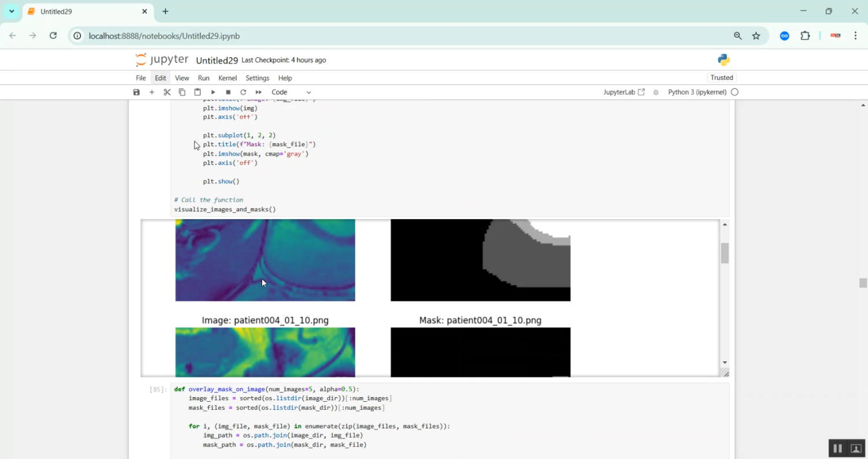Select the Untitled29 browser tab
868x459 pixels.
pos(88,12)
